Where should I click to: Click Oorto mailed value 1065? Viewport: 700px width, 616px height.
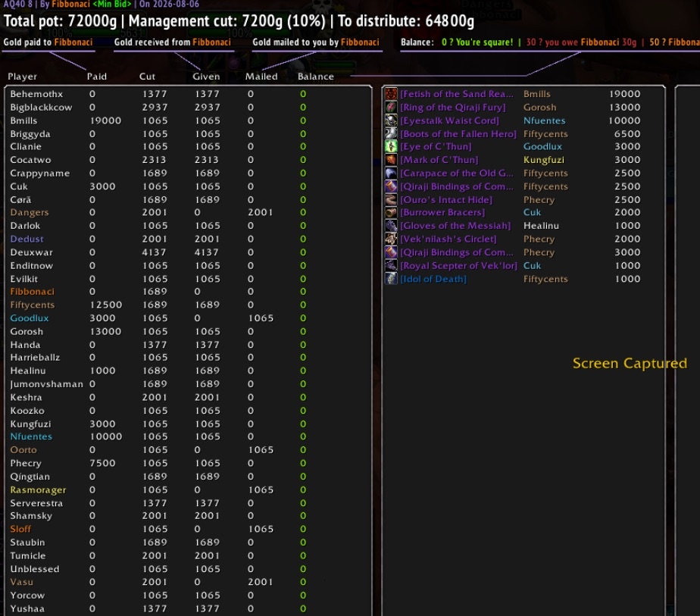[x=261, y=450]
